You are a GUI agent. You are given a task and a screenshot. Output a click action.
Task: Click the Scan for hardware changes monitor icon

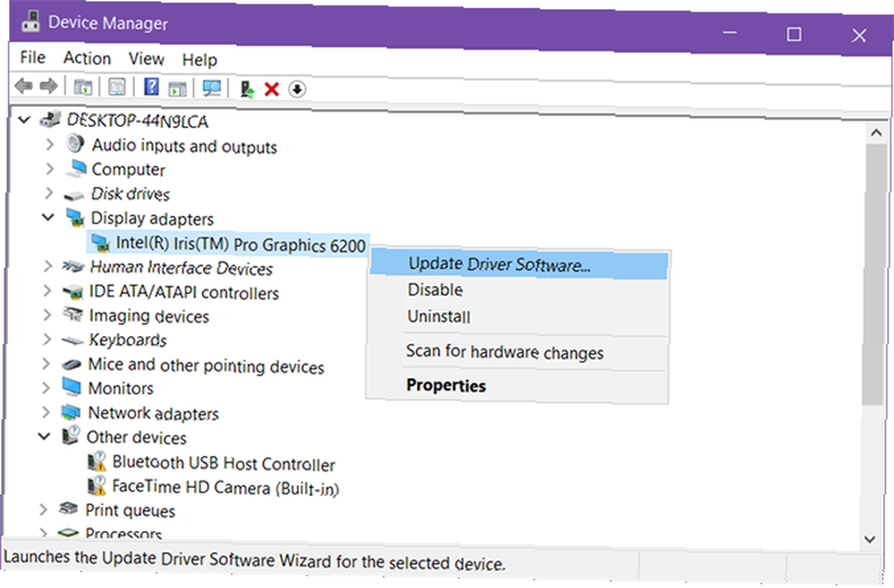[x=212, y=88]
